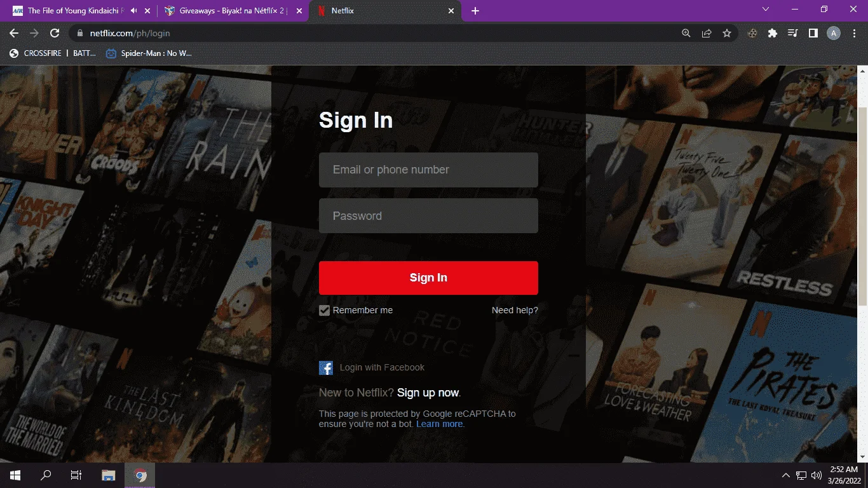Open a new tab with the plus button
Image resolution: width=868 pixels, height=488 pixels.
click(x=475, y=11)
